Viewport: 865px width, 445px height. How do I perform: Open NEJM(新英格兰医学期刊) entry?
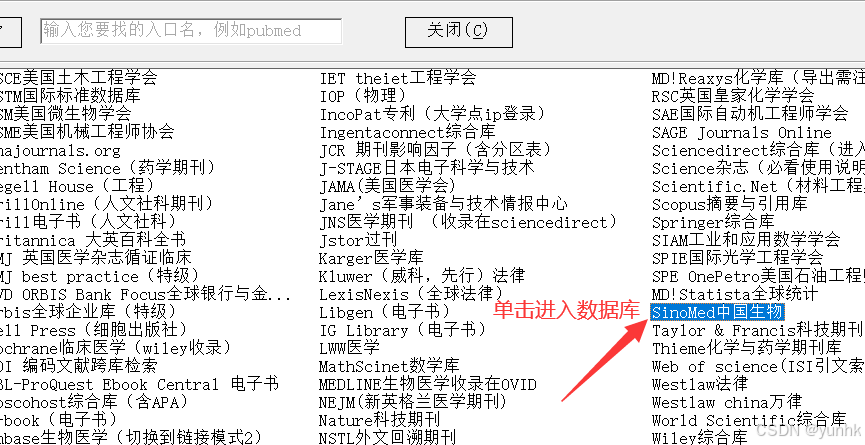(413, 402)
